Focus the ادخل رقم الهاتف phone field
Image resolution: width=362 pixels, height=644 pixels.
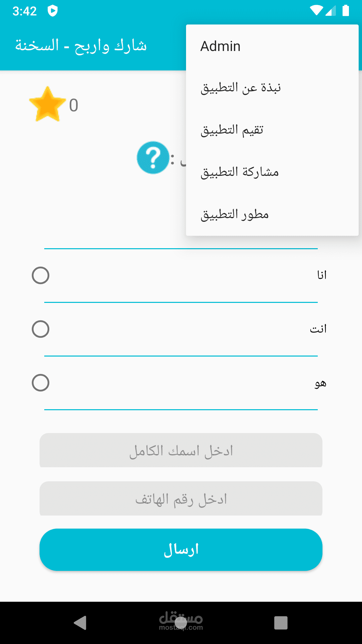(x=181, y=499)
